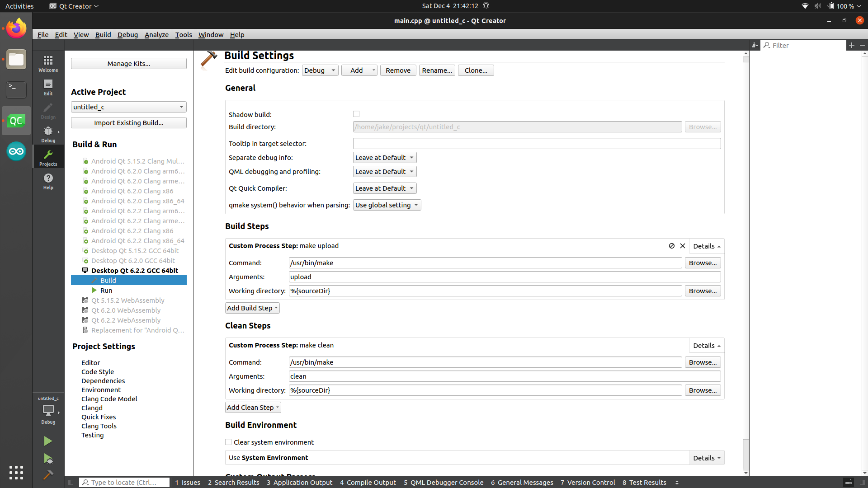Toggle the output pane sidebar visibility icon
Viewport: 868px width, 488px height.
71,482
